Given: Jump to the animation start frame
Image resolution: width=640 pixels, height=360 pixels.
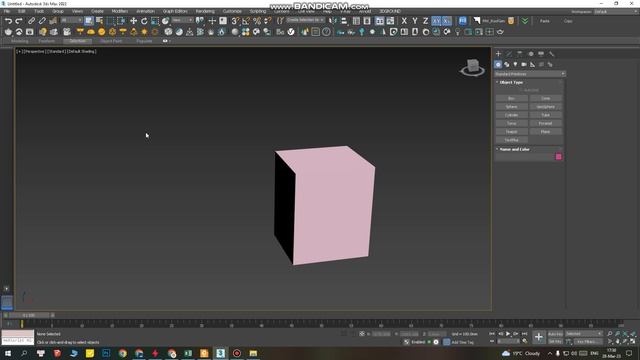Looking at the screenshot, I should pos(492,334).
